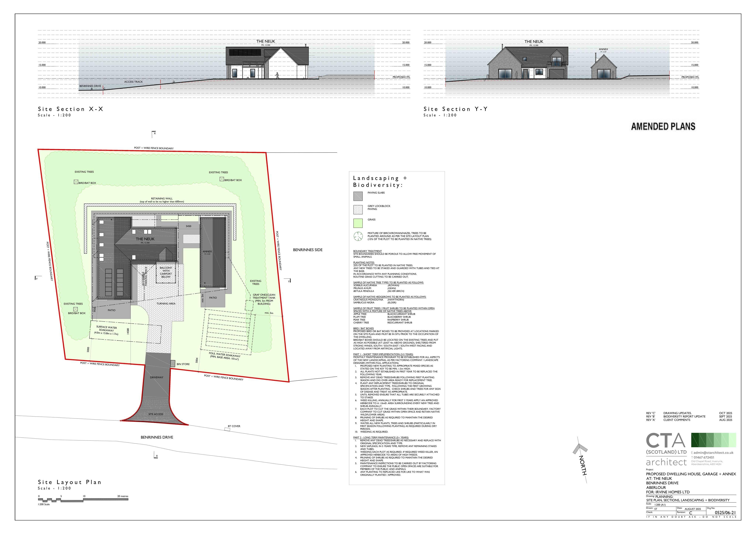Click the Landscaping + Biodiversity heading
756x534 pixels.
click(x=380, y=181)
